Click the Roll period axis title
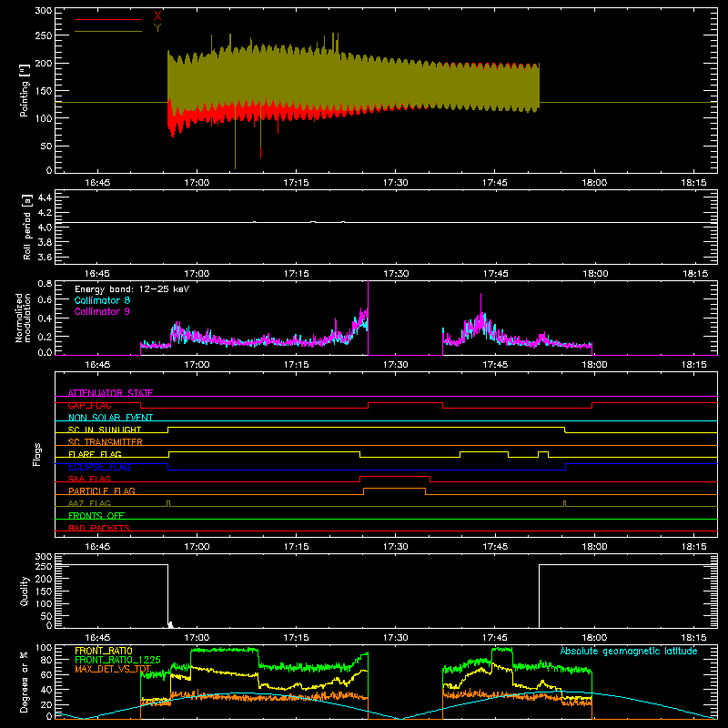 tap(27, 227)
